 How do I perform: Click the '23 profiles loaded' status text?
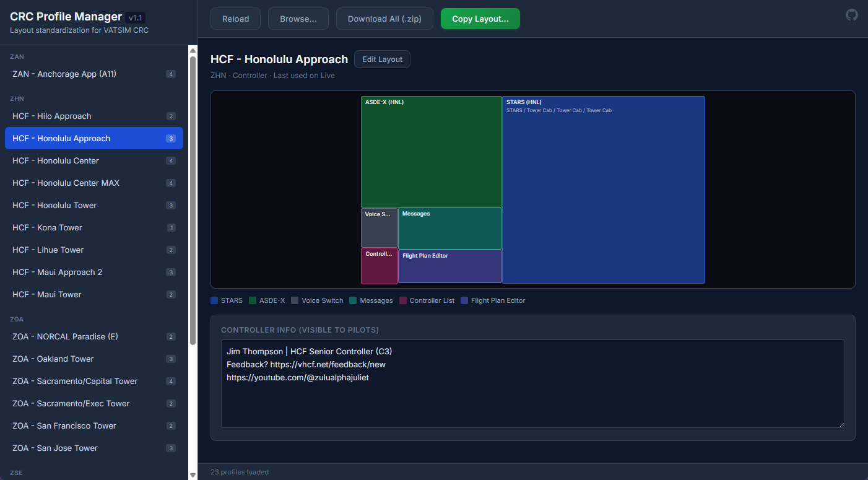[x=240, y=472]
